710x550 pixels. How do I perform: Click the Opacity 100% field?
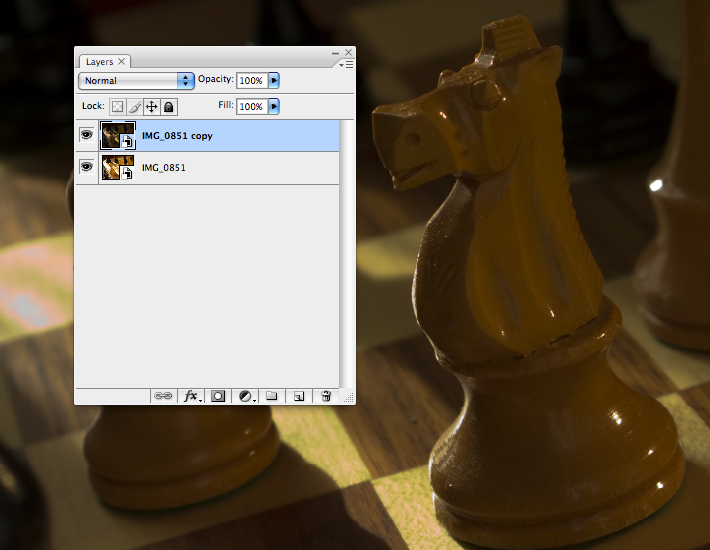click(x=252, y=81)
